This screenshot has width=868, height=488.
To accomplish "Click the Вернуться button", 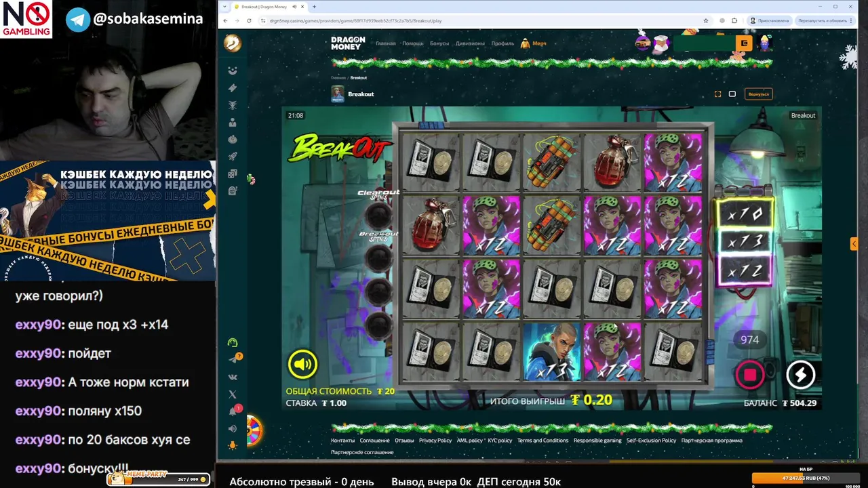I will [x=758, y=94].
